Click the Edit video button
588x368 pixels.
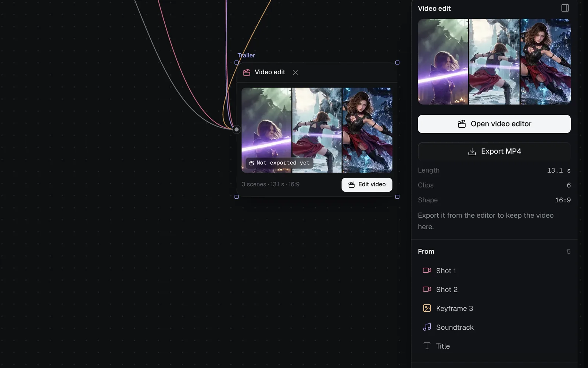pos(367,185)
